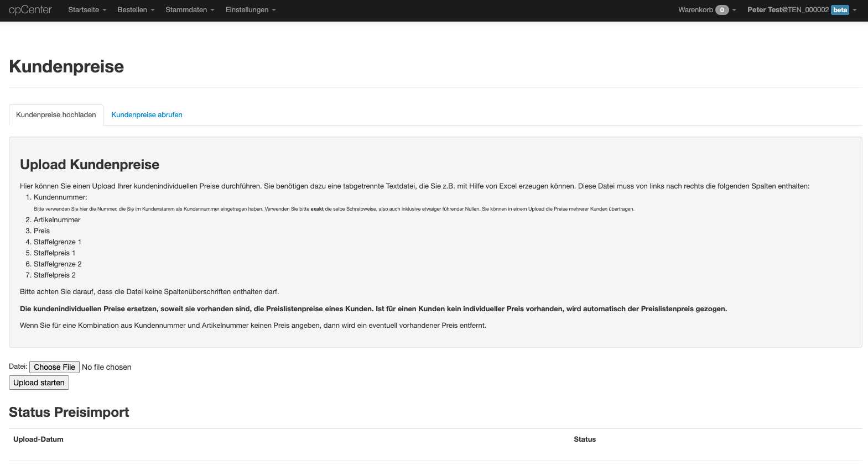
Task: Switch to Kundenpreise abrufen tab
Action: coord(147,115)
